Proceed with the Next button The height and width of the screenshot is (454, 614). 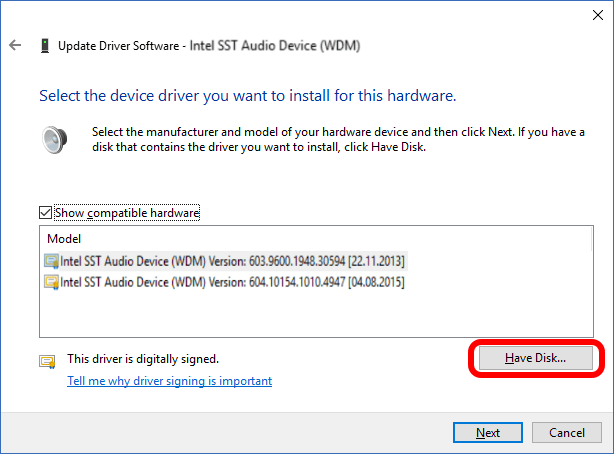pyautogui.click(x=488, y=433)
